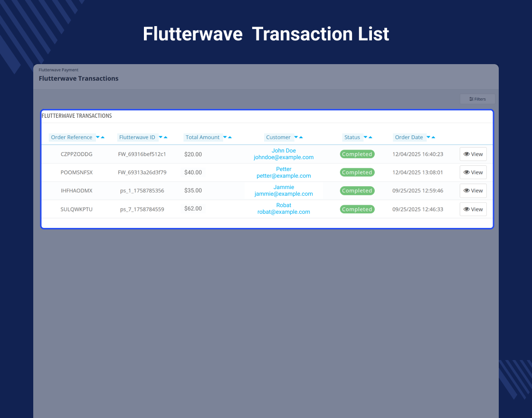Toggle the Completed badge for SULQWKPTU
The width and height of the screenshot is (532, 418).
[357, 209]
